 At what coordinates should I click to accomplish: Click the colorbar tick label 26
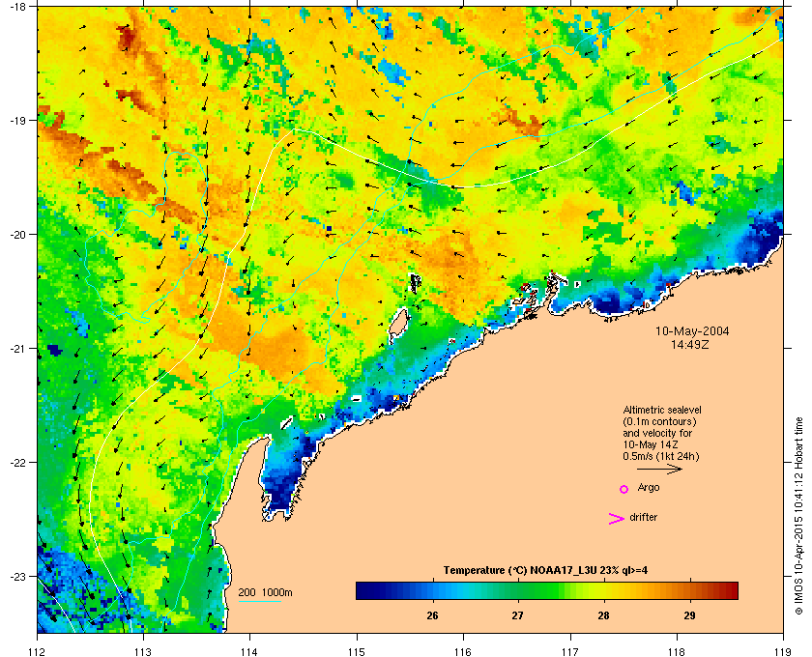[x=432, y=615]
